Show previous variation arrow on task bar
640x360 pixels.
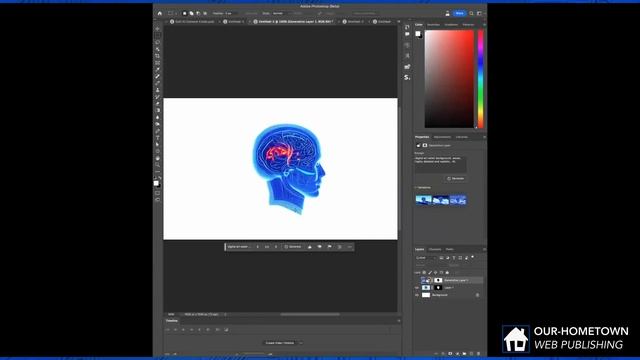click(258, 247)
